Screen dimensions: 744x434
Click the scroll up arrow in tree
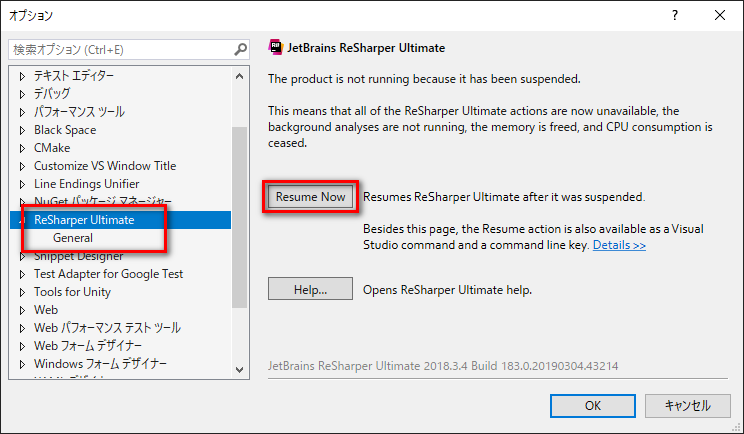pos(240,76)
